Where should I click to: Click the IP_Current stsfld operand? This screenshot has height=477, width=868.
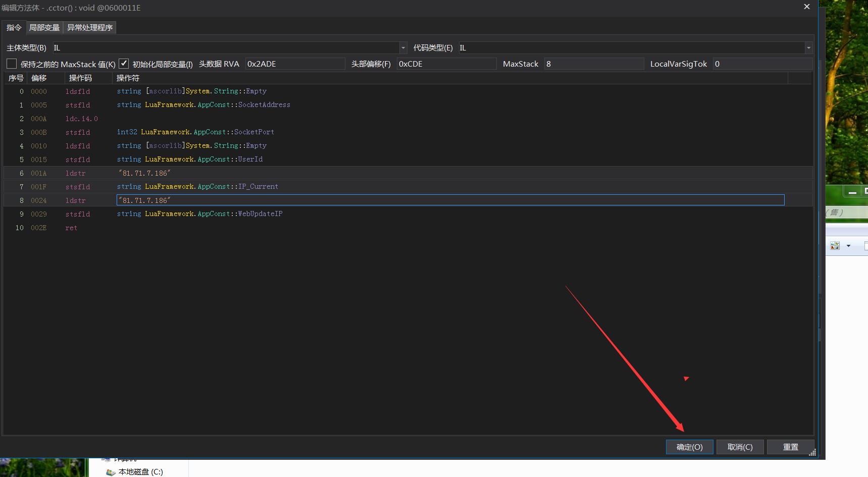(197, 187)
